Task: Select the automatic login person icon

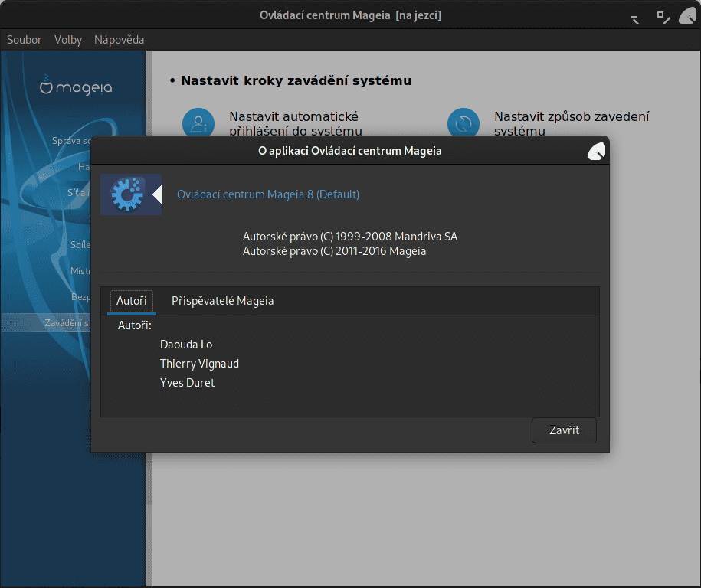Action: [x=198, y=122]
